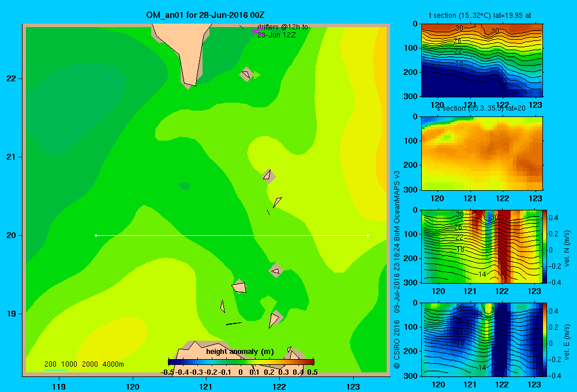Click longitude label '120' on the main map axis
The height and width of the screenshot is (392, 577).
[x=133, y=386]
